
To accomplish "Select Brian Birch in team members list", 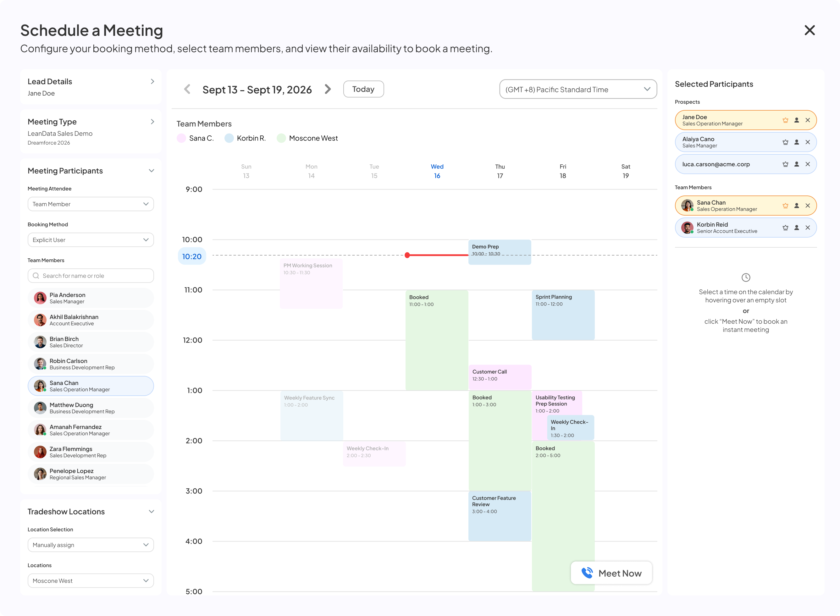I will (x=91, y=342).
